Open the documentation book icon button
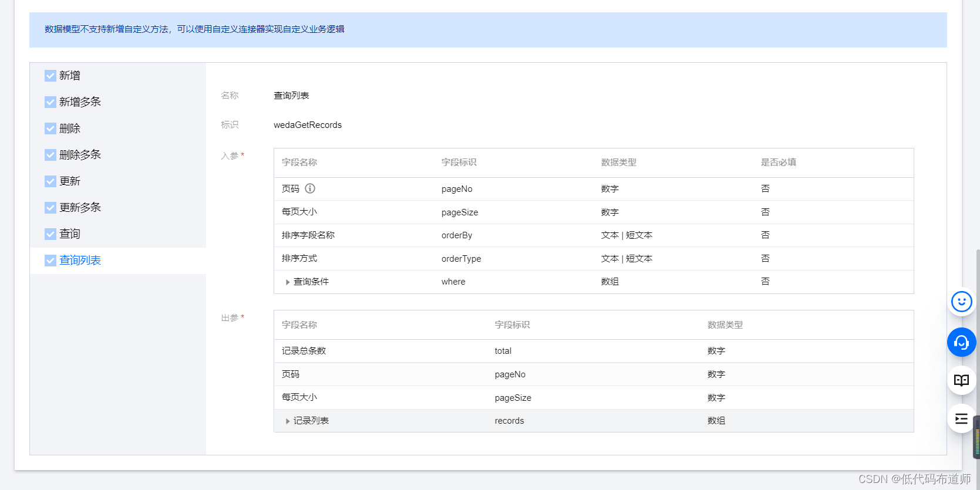This screenshot has width=980, height=490. click(x=961, y=380)
